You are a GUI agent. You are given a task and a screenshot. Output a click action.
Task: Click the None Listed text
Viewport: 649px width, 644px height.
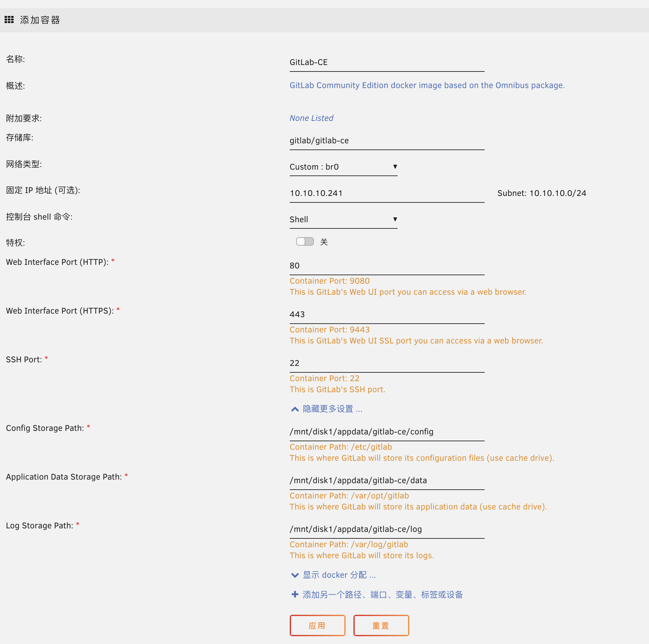point(312,118)
